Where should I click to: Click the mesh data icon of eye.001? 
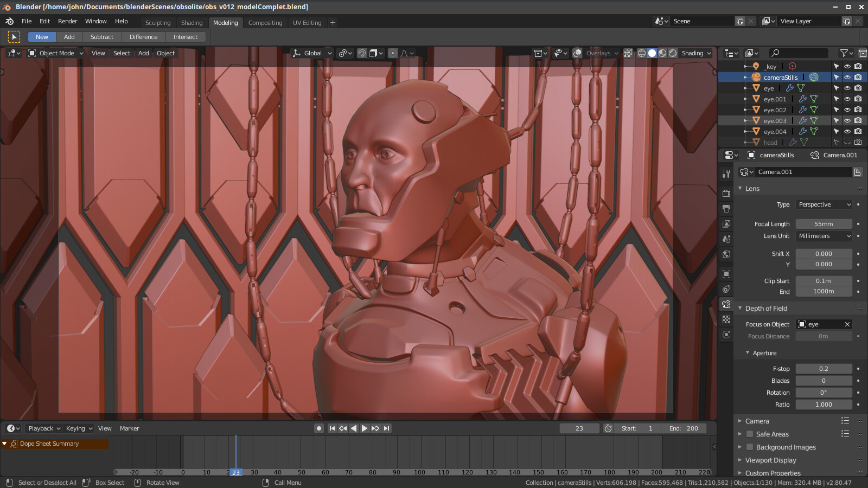coord(814,99)
